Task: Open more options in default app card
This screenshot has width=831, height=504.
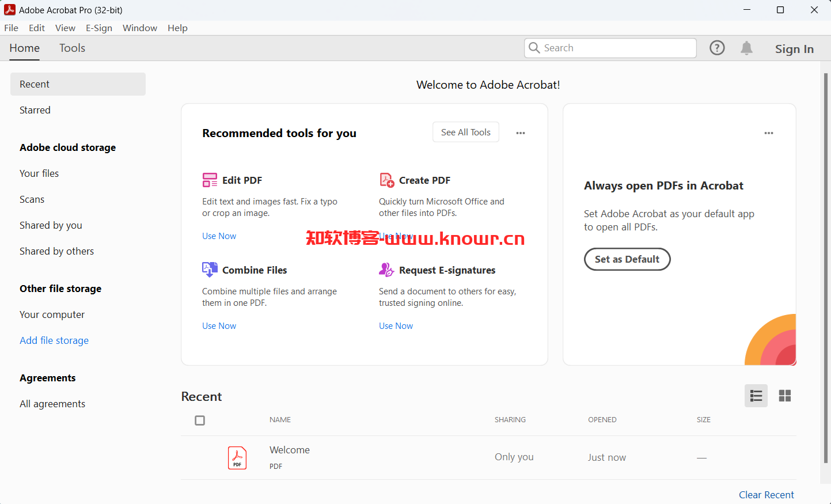Action: (769, 133)
